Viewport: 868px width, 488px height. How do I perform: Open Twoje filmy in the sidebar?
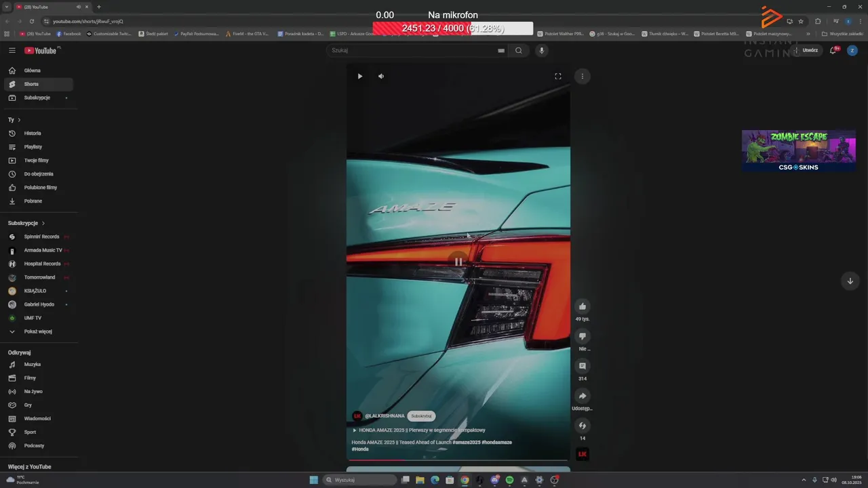pos(39,161)
